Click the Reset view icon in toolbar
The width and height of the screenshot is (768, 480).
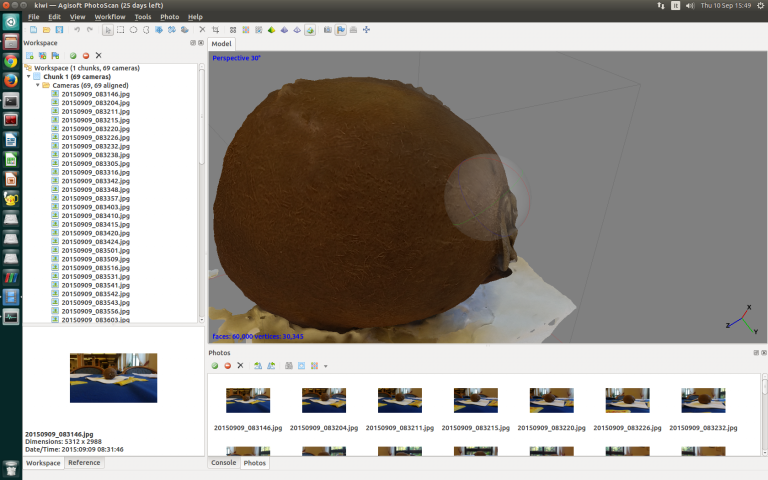[366, 30]
